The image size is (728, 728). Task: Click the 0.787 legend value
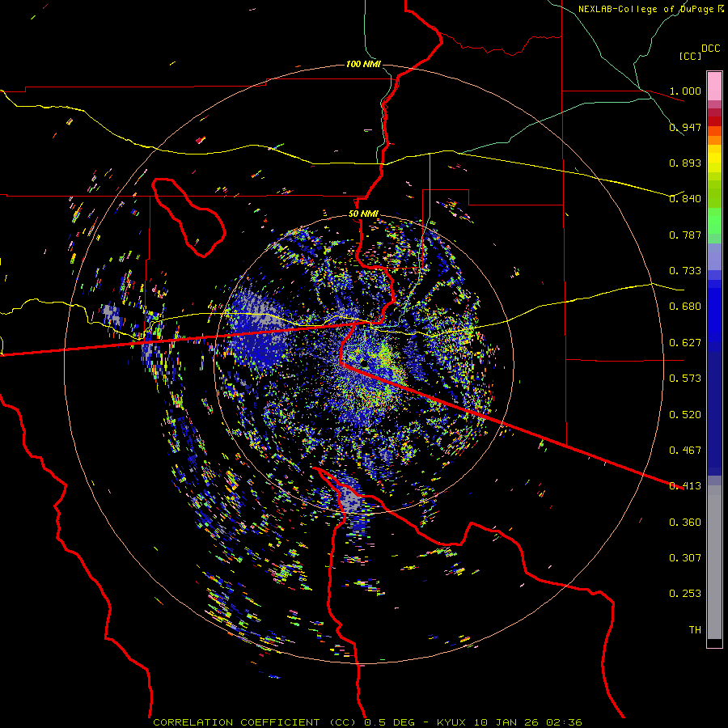click(x=685, y=235)
